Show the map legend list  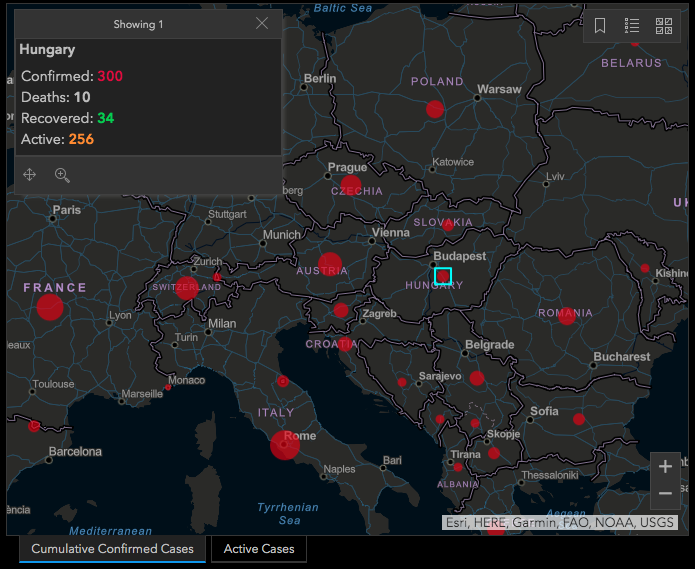(x=632, y=26)
